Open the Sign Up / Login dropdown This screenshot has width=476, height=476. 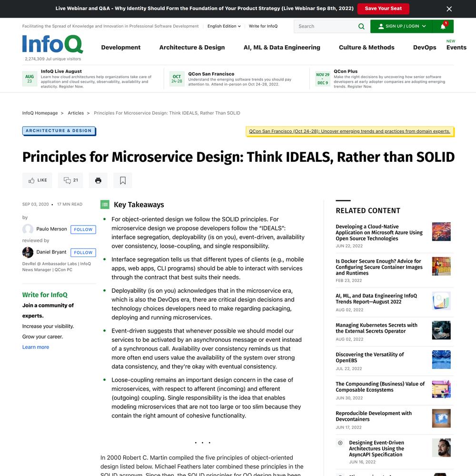[402, 26]
